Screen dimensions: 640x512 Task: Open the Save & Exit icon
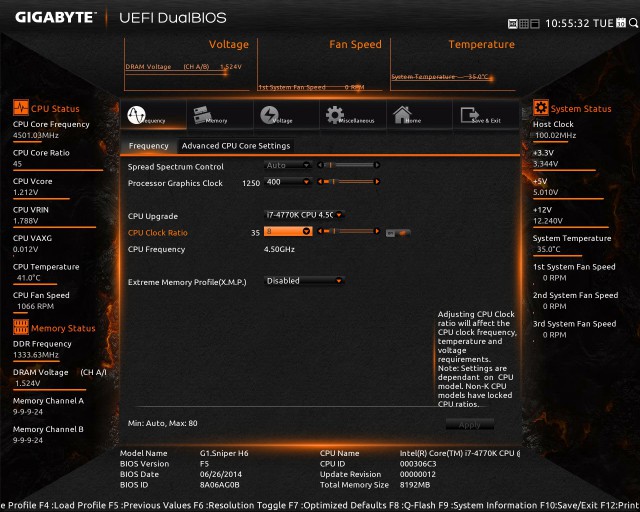click(469, 115)
